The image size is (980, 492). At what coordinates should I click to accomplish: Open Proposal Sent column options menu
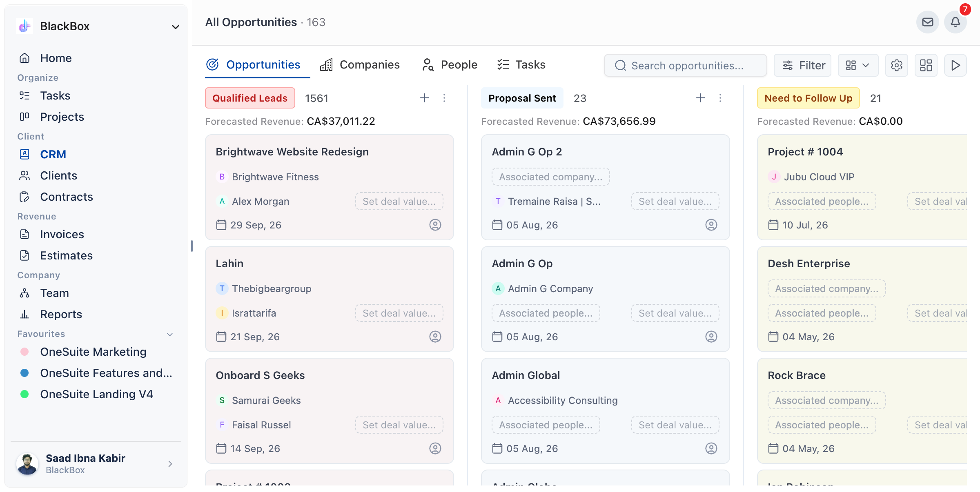point(720,98)
